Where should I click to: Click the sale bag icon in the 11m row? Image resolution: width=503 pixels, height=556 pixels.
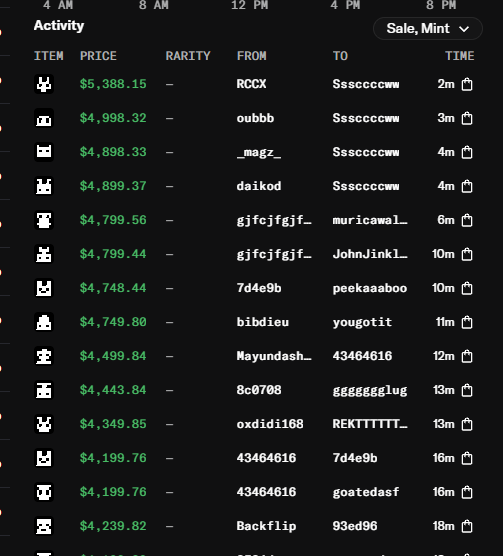[x=467, y=322]
